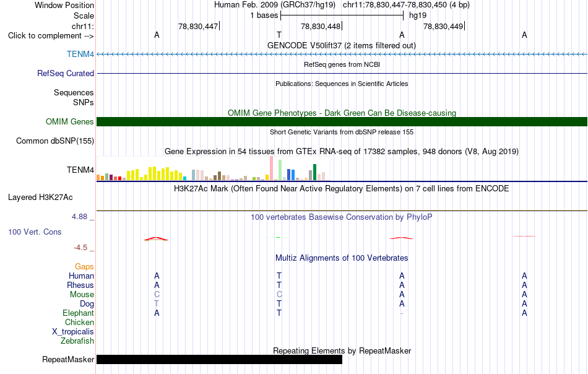Click the tall light green GTEx expression bar
This screenshot has height=374, width=588.
tap(280, 170)
